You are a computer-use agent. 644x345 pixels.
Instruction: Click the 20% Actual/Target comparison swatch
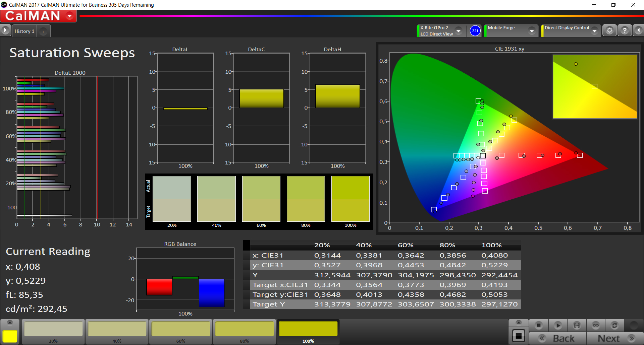(172, 199)
